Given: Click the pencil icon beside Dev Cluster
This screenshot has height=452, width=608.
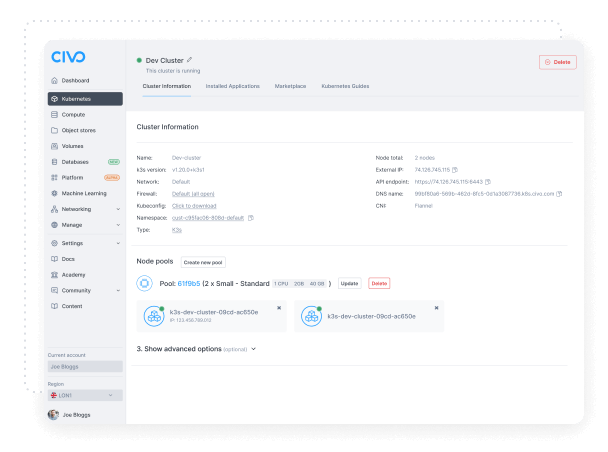Looking at the screenshot, I should pyautogui.click(x=190, y=60).
